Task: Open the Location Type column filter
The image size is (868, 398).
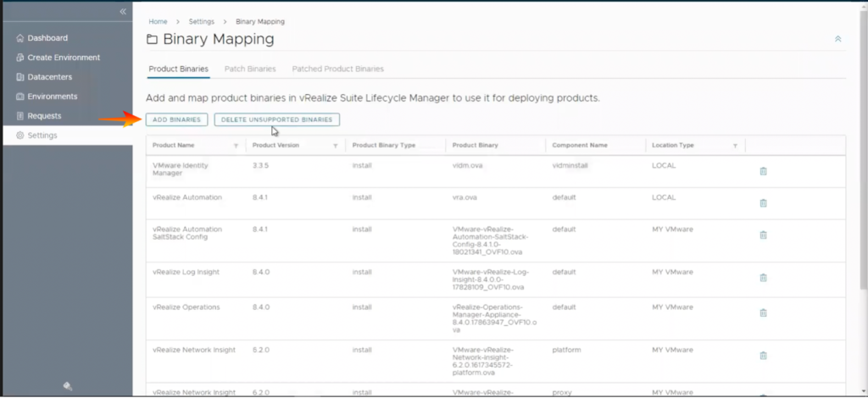Action: (734, 146)
